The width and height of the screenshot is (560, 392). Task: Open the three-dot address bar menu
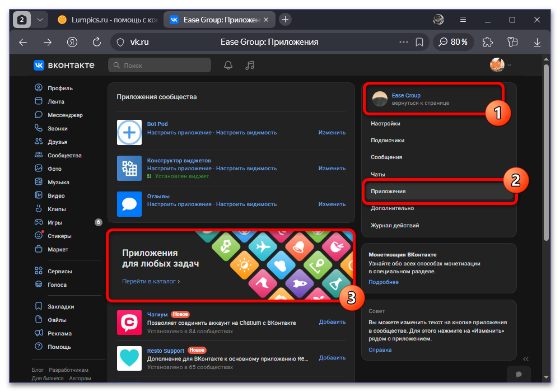point(404,42)
